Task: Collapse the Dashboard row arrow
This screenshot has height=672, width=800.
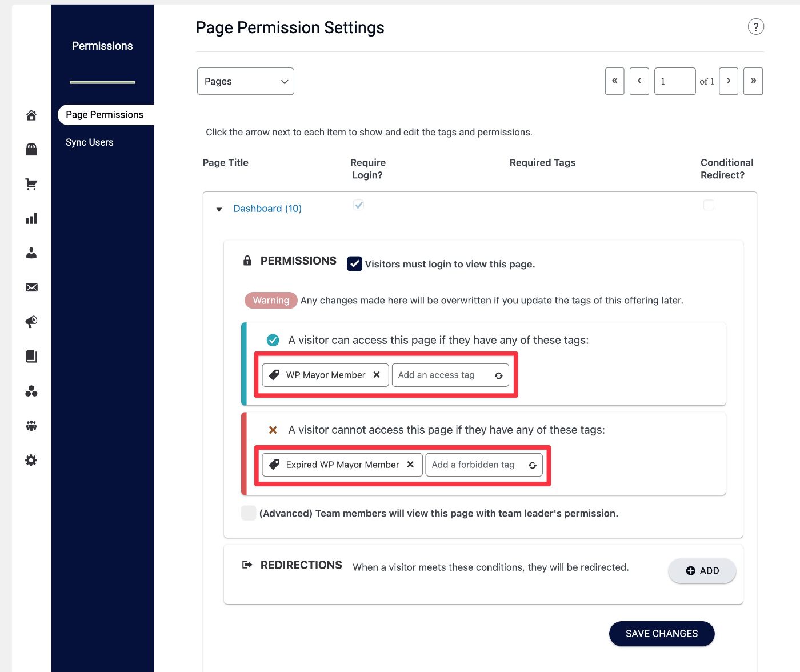Action: click(x=219, y=210)
